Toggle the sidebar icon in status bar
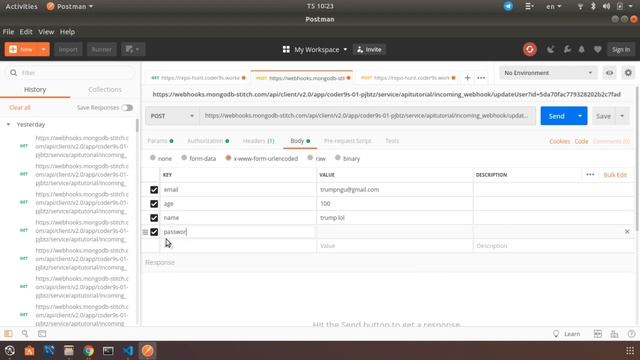The image size is (640, 360). [8, 334]
